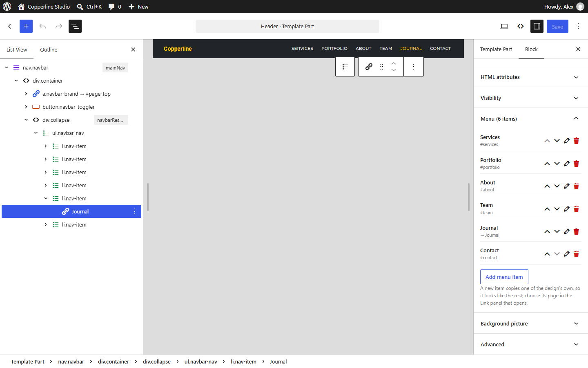This screenshot has height=368, width=588.
Task: Edit the Journal menu item
Action: [x=567, y=231]
